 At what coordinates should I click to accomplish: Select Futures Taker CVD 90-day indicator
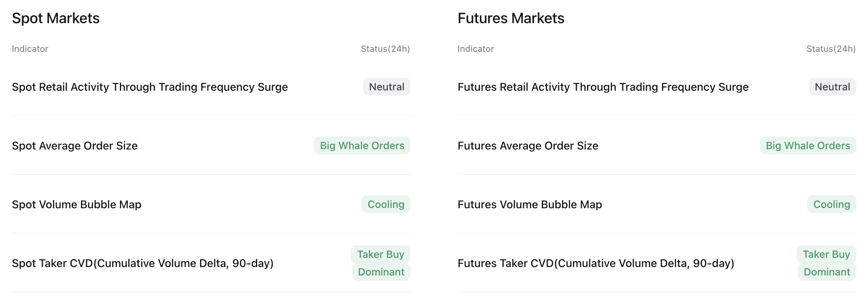point(596,263)
